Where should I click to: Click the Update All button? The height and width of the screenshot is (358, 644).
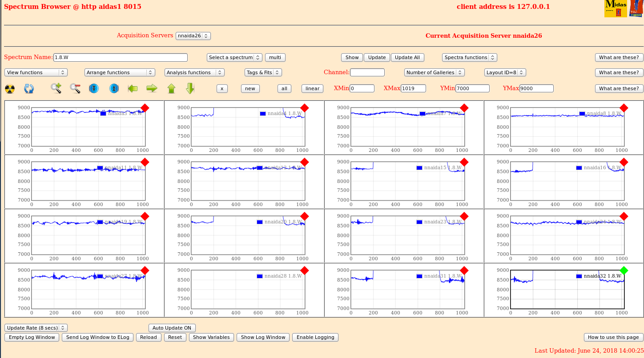click(407, 57)
